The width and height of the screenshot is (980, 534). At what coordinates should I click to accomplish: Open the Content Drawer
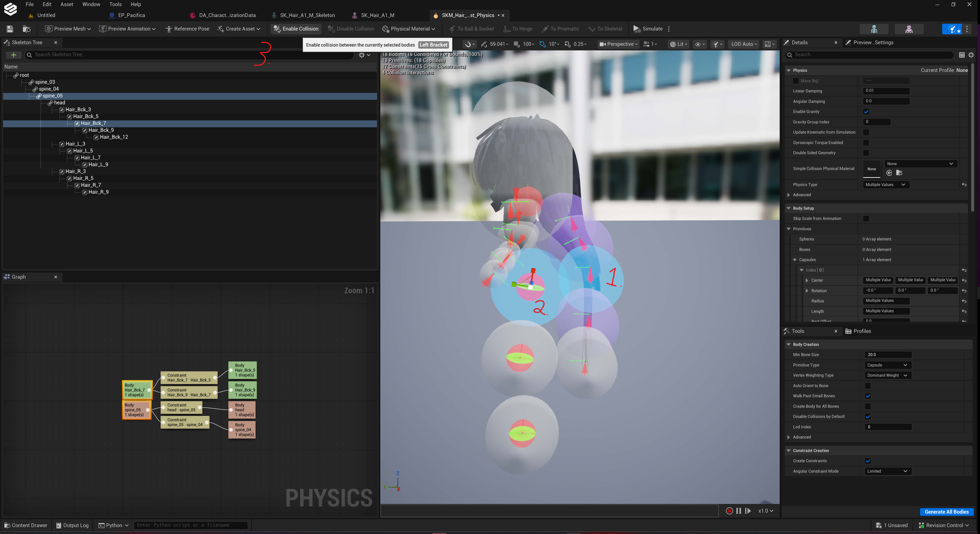(26, 525)
